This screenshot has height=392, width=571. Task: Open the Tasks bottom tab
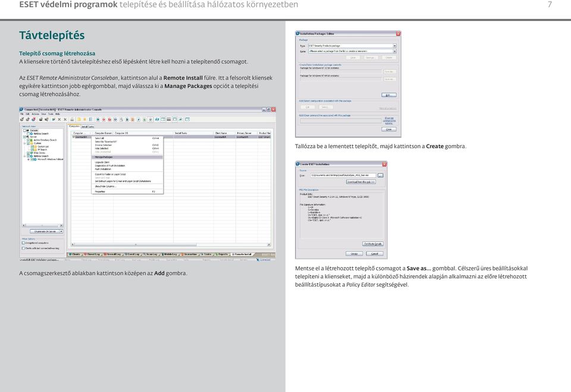pyautogui.click(x=206, y=254)
